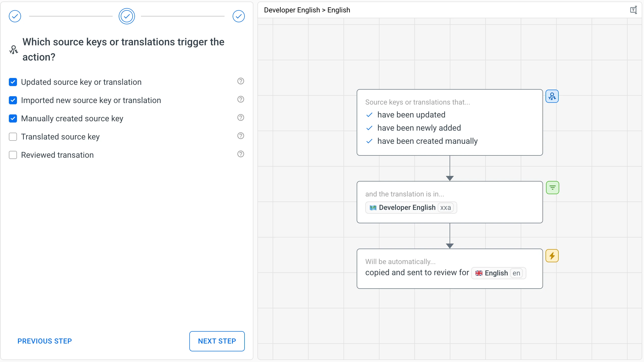Open help for Translated source key option

coord(240,136)
